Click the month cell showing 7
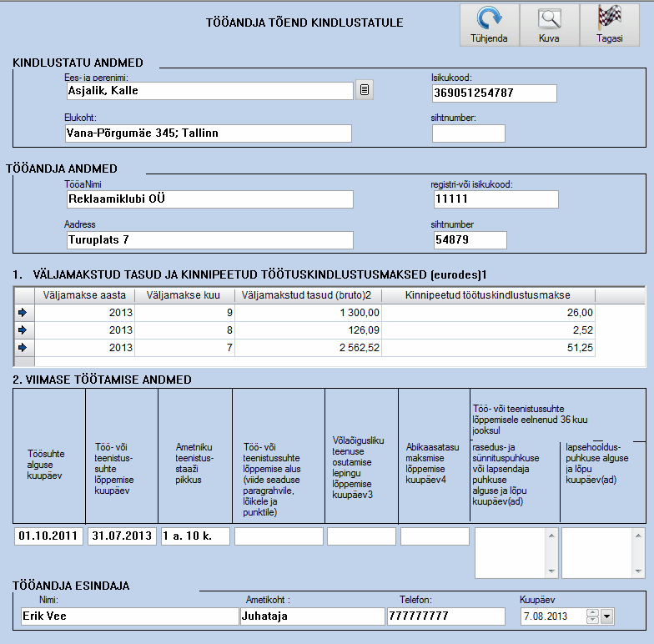Viewport: 654px width, 644px height. pyautogui.click(x=184, y=347)
